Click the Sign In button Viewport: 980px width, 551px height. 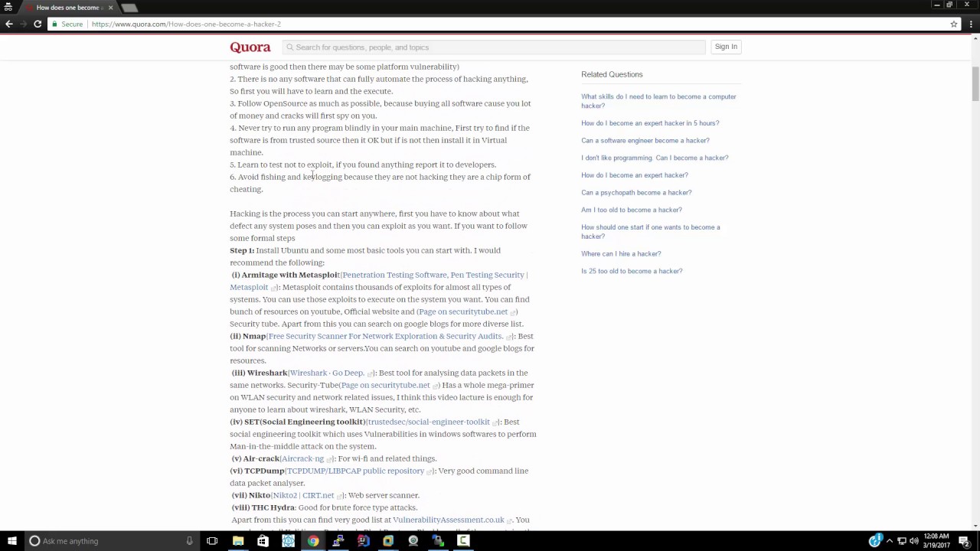pyautogui.click(x=726, y=47)
